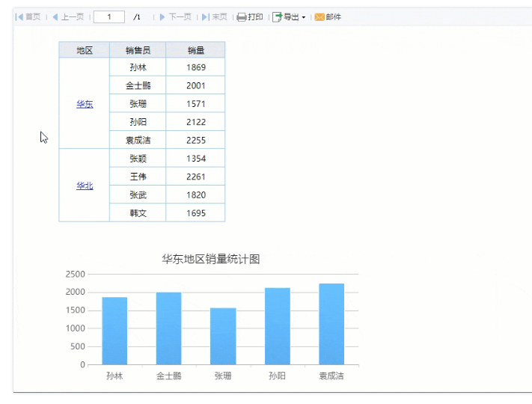Jump to last page 末页
Screen dimensions: 532x404
(x=215, y=17)
